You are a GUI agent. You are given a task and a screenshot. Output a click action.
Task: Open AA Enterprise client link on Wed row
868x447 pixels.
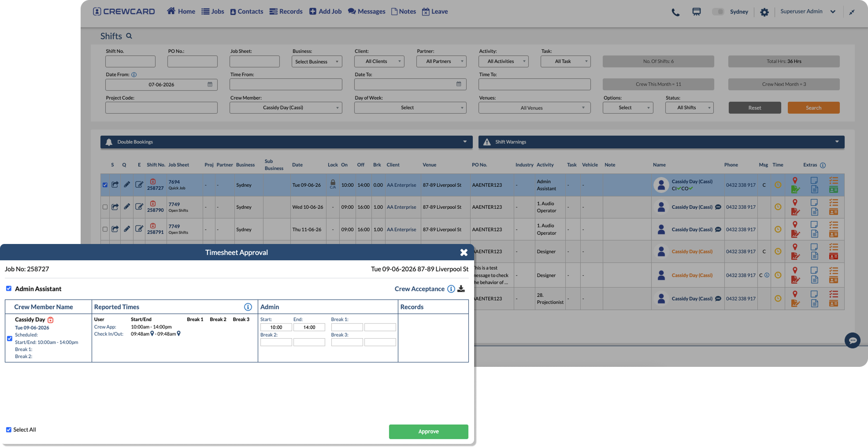401,207
